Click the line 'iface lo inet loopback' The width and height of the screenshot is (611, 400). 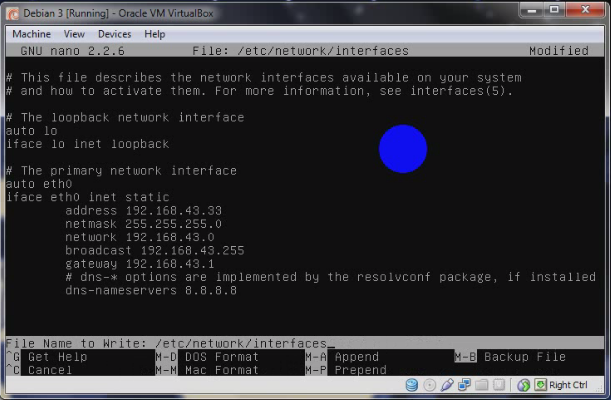88,144
